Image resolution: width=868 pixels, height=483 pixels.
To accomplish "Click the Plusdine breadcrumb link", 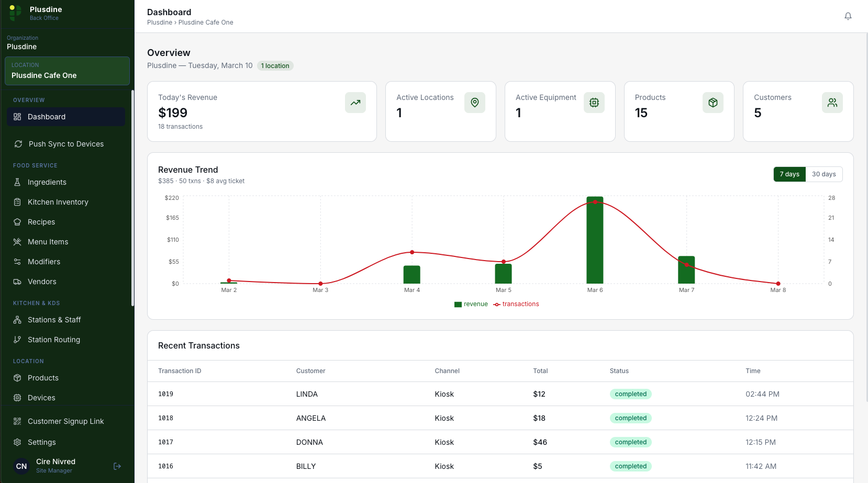I will 159,23.
